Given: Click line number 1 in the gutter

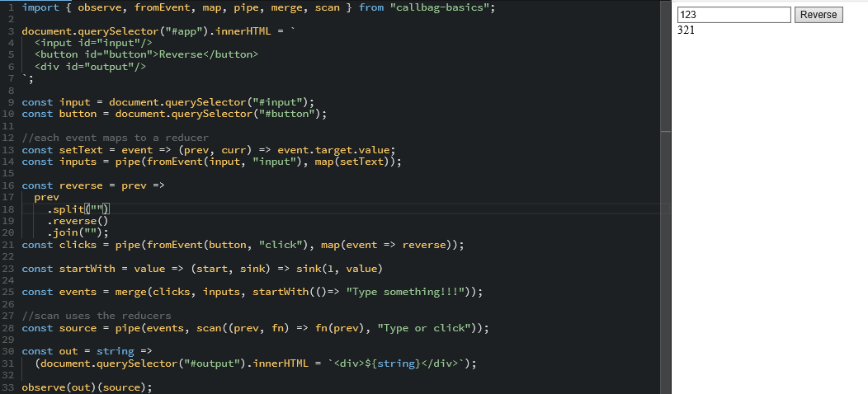Looking at the screenshot, I should [11, 7].
